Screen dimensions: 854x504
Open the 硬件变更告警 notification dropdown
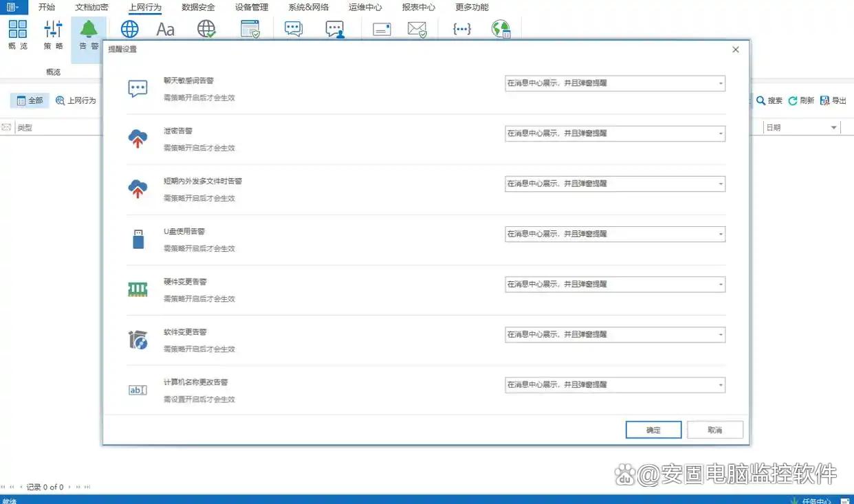coord(615,284)
